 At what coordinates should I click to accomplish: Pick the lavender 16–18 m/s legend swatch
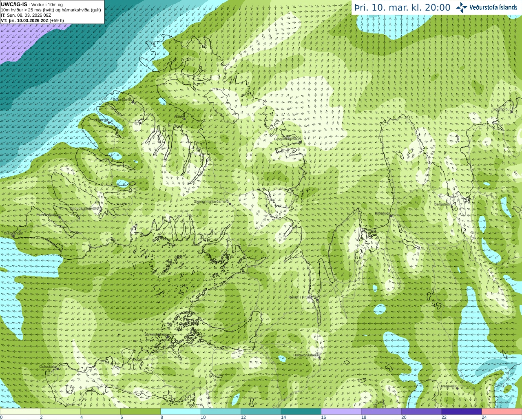point(341,411)
